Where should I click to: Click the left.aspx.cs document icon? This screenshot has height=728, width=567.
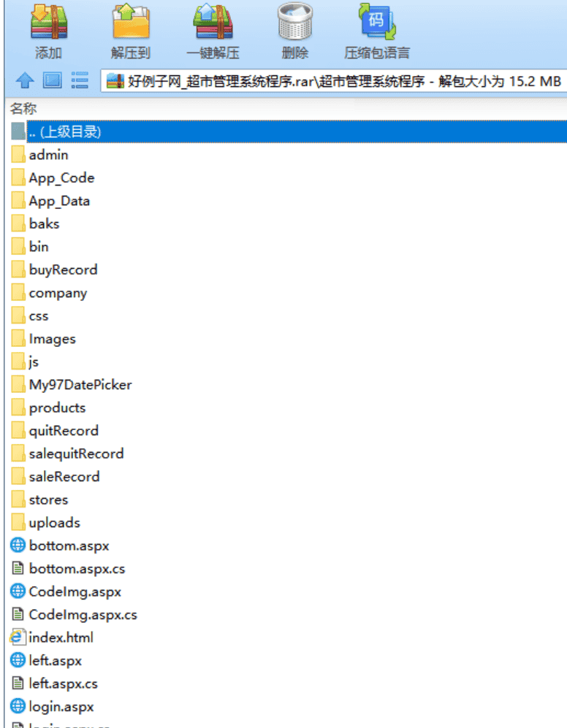pyautogui.click(x=18, y=683)
